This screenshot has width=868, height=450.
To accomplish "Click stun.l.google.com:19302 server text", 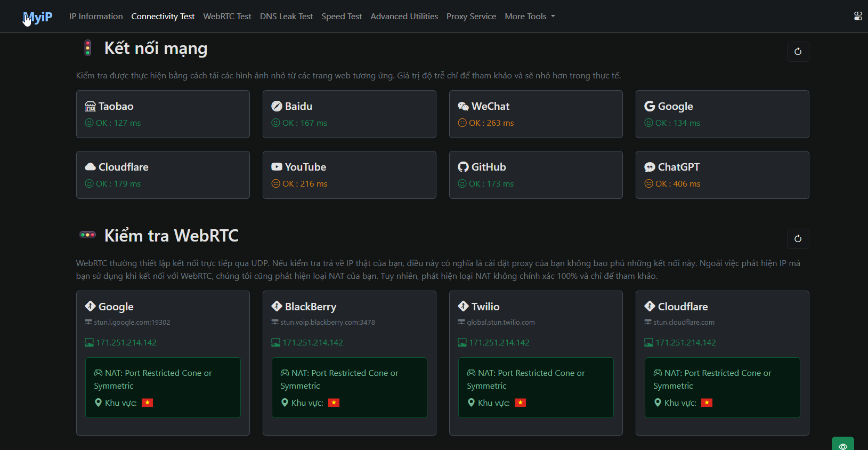I will point(132,322).
